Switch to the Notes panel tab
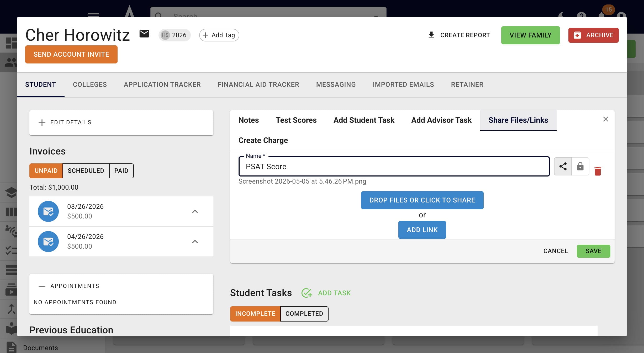Image resolution: width=644 pixels, height=353 pixels. pos(249,120)
